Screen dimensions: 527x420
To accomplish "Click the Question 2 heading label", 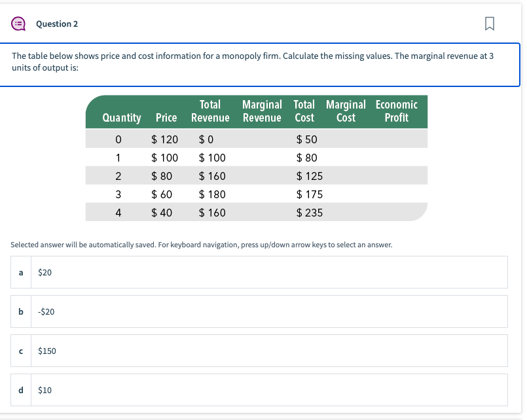I will pyautogui.click(x=57, y=24).
